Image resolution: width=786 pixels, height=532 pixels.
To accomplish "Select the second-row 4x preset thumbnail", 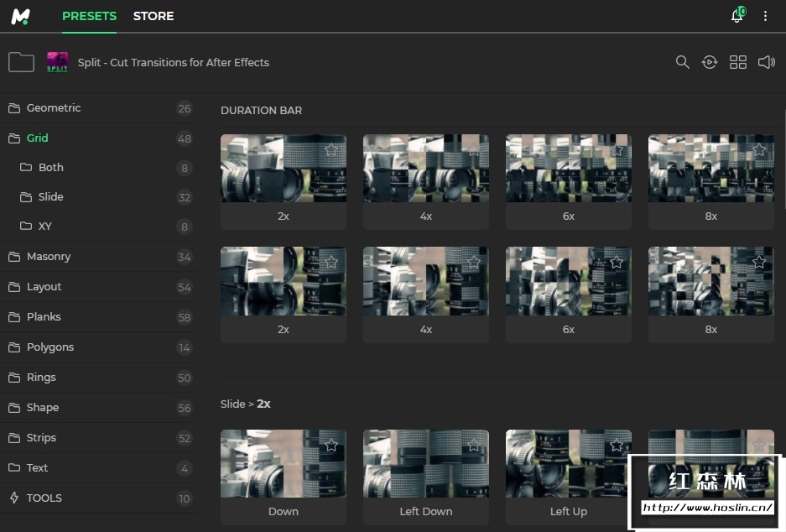I will [425, 281].
